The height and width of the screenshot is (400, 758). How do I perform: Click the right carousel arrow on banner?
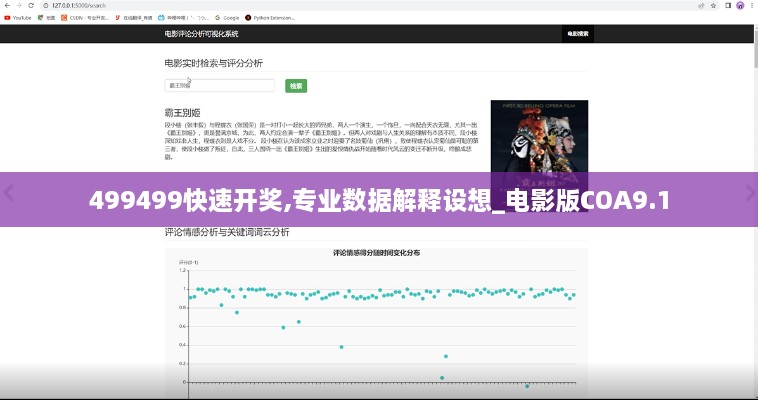750,193
